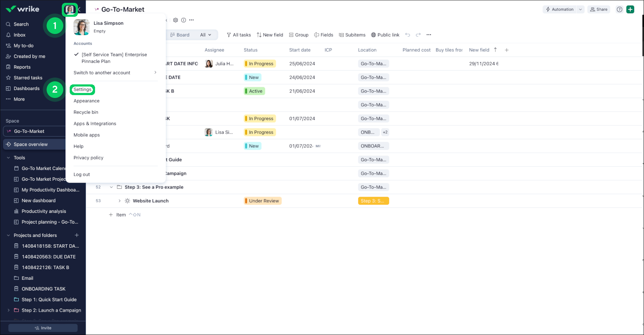Screen dimensions: 644x335
Task: Collapse the Projects and folders section
Action: [9, 236]
